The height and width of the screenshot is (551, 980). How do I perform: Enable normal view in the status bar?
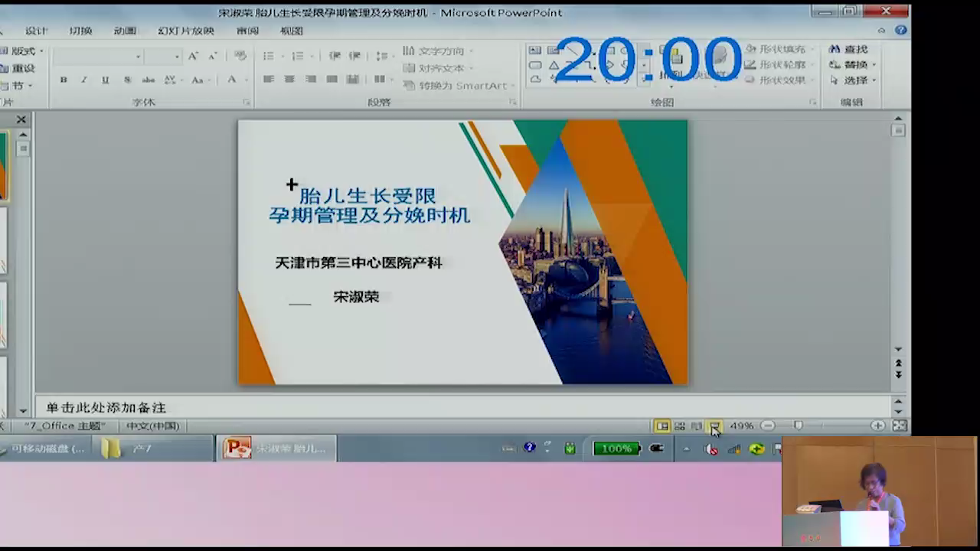662,425
